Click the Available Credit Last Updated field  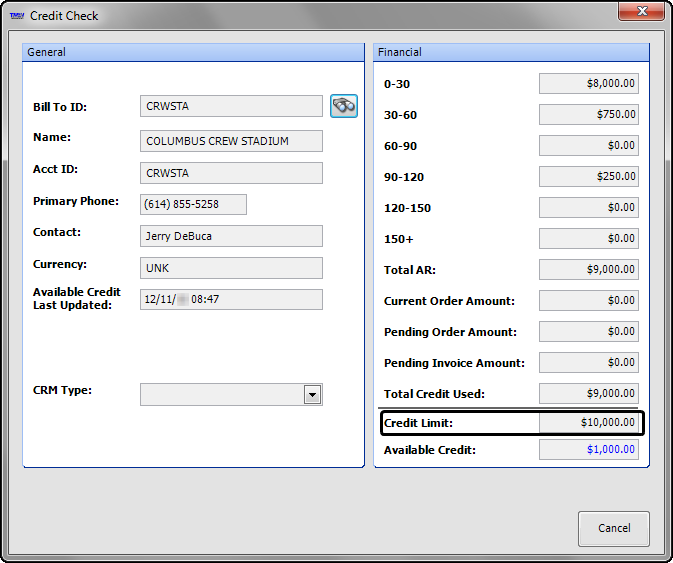(231, 299)
